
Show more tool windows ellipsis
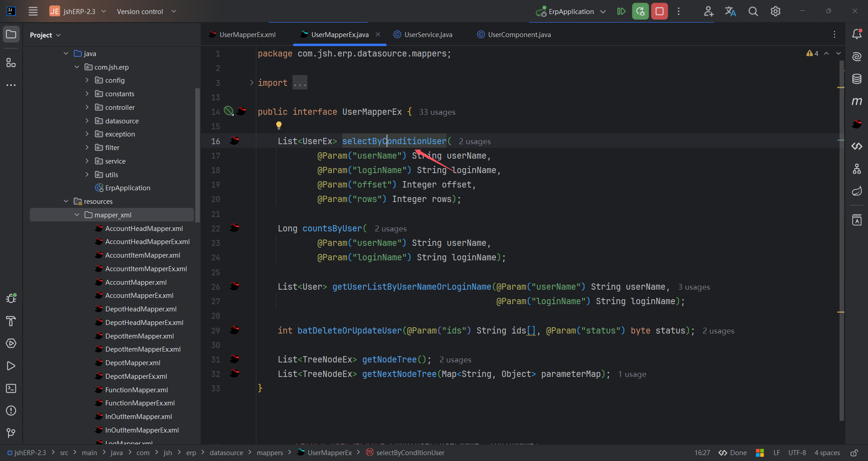click(11, 85)
